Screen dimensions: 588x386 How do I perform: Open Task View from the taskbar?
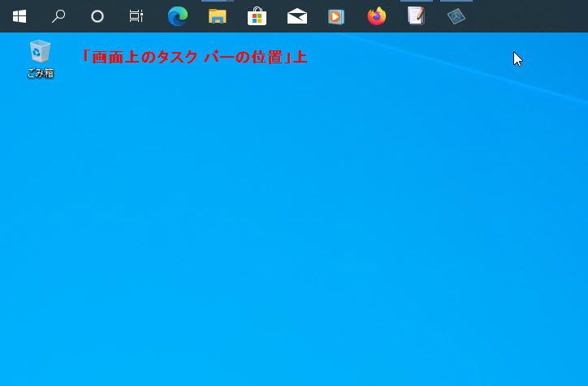pos(136,16)
